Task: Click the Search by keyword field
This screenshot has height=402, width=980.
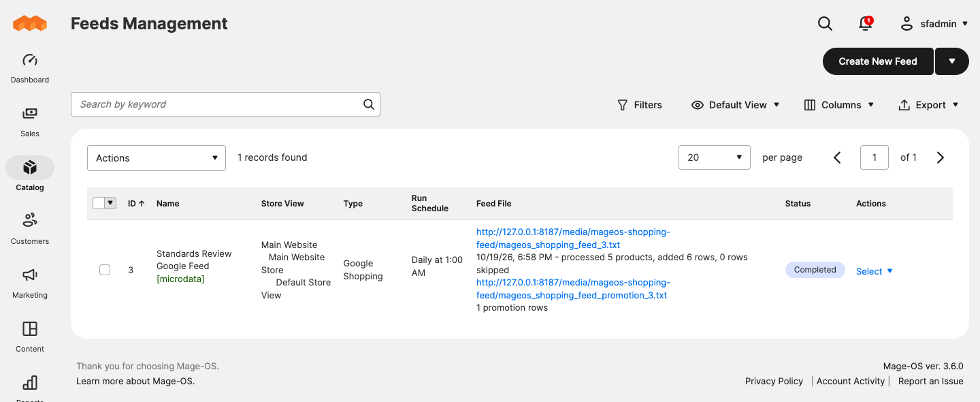Action: [x=225, y=104]
